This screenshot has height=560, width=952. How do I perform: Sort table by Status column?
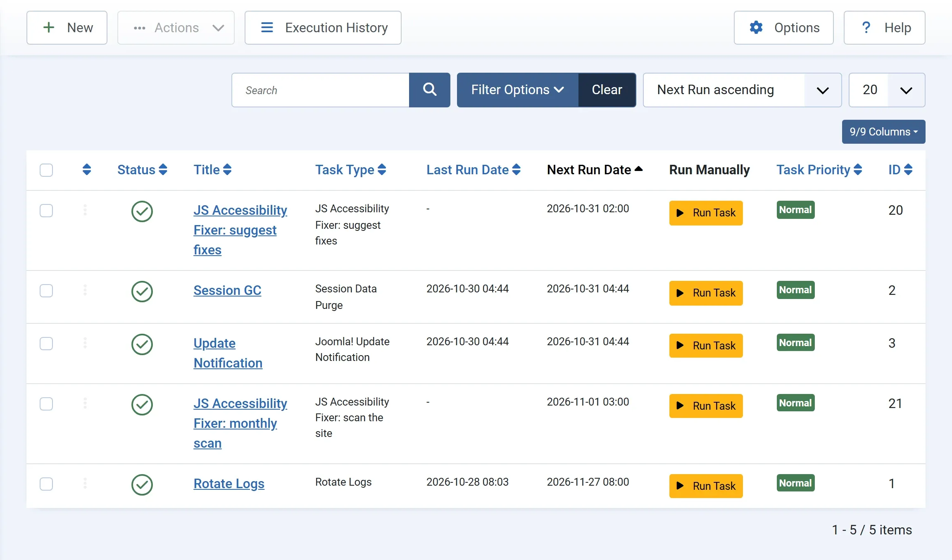[x=142, y=170]
